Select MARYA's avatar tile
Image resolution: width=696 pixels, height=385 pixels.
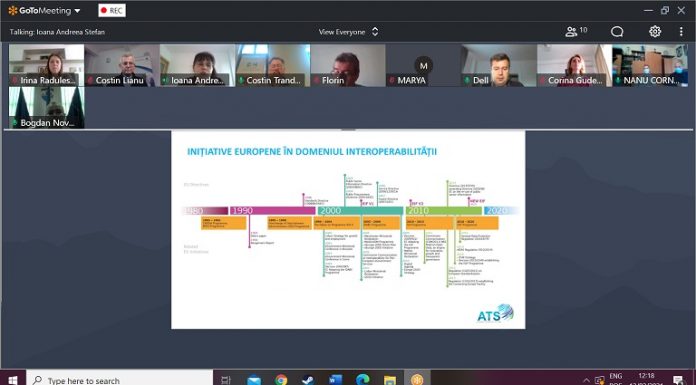point(423,65)
